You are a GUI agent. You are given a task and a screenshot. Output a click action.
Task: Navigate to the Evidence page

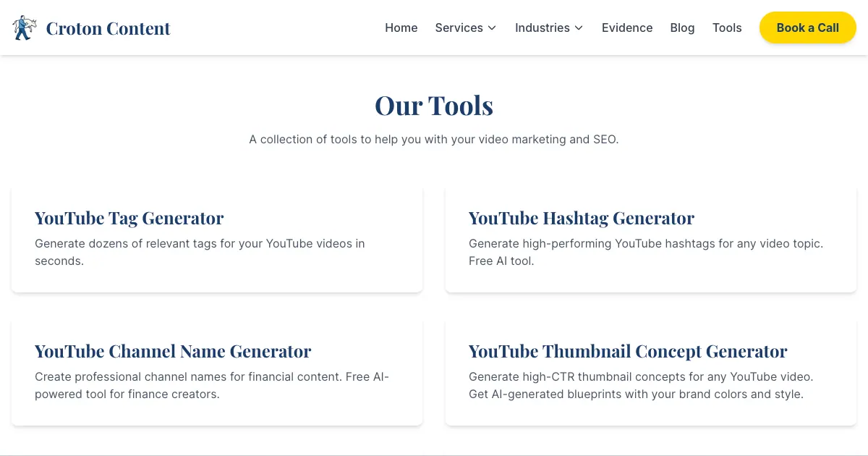pos(627,28)
